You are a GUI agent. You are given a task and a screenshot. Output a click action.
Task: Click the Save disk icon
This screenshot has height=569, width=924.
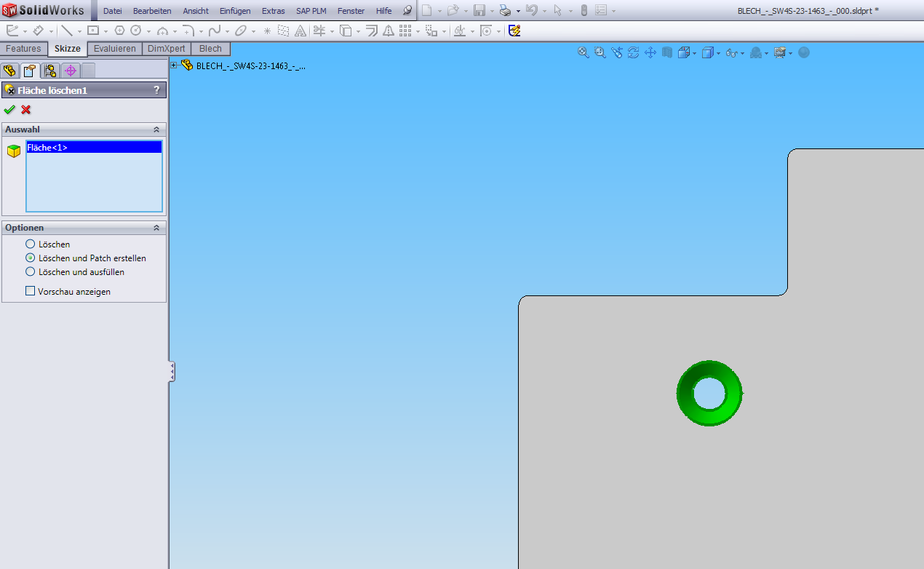479,11
